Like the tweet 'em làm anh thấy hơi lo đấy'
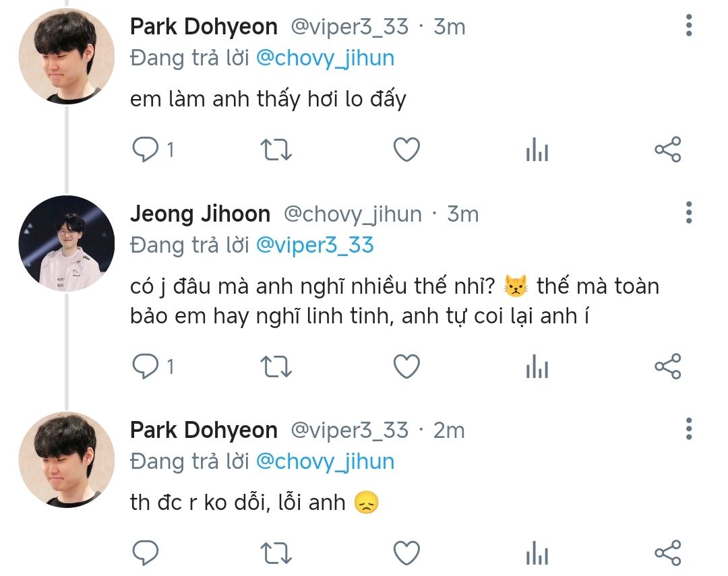Viewport: 728px width, 576px height. point(406,150)
